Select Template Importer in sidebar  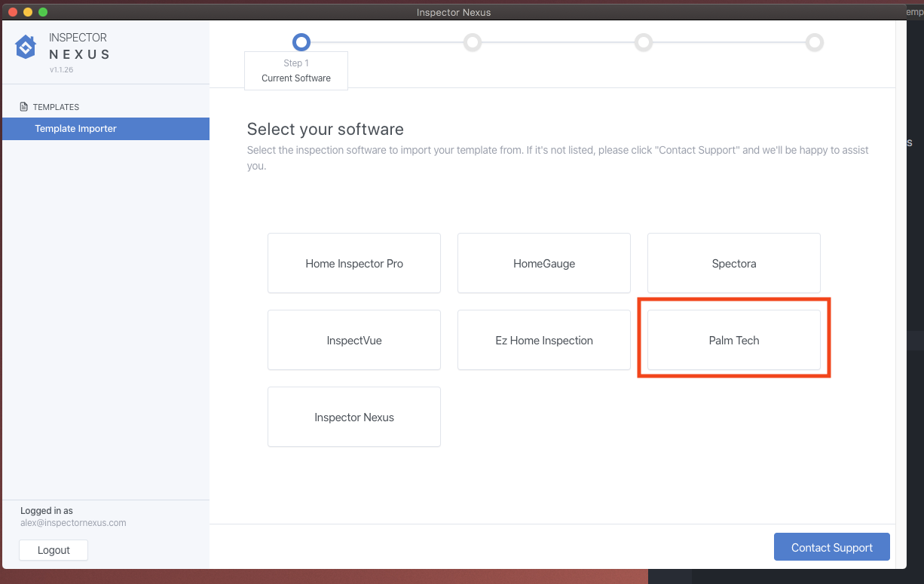(x=75, y=129)
